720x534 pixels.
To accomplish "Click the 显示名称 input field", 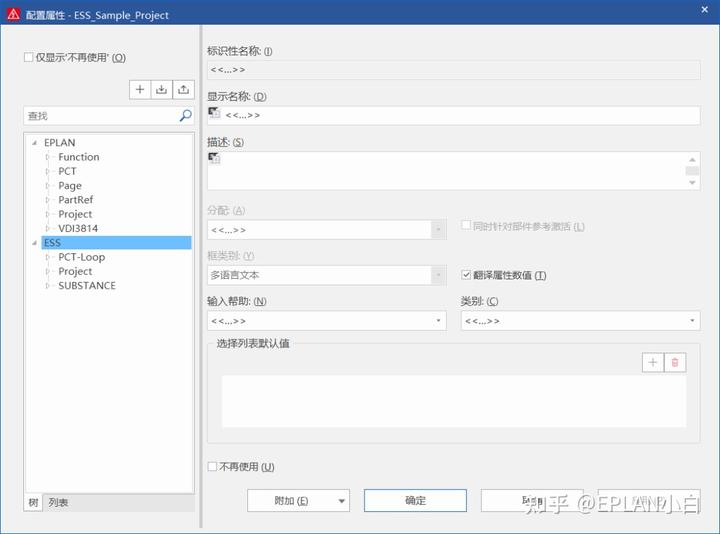I will (454, 115).
